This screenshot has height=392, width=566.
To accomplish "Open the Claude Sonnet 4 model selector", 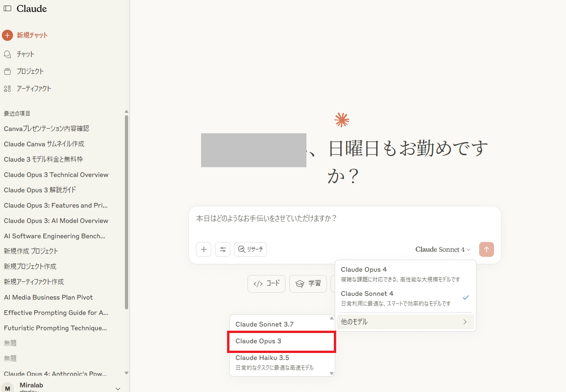I will tap(443, 249).
